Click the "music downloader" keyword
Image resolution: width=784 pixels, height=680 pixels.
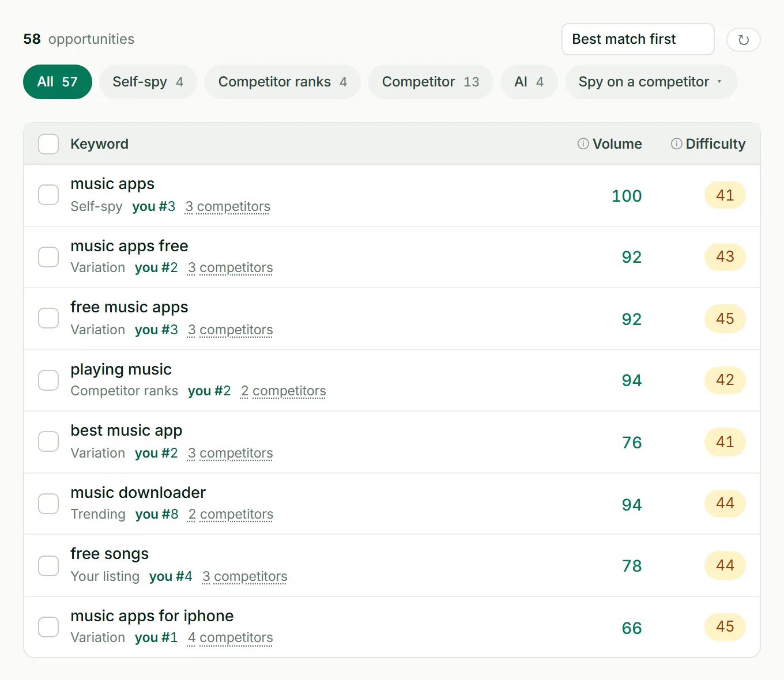(x=138, y=493)
